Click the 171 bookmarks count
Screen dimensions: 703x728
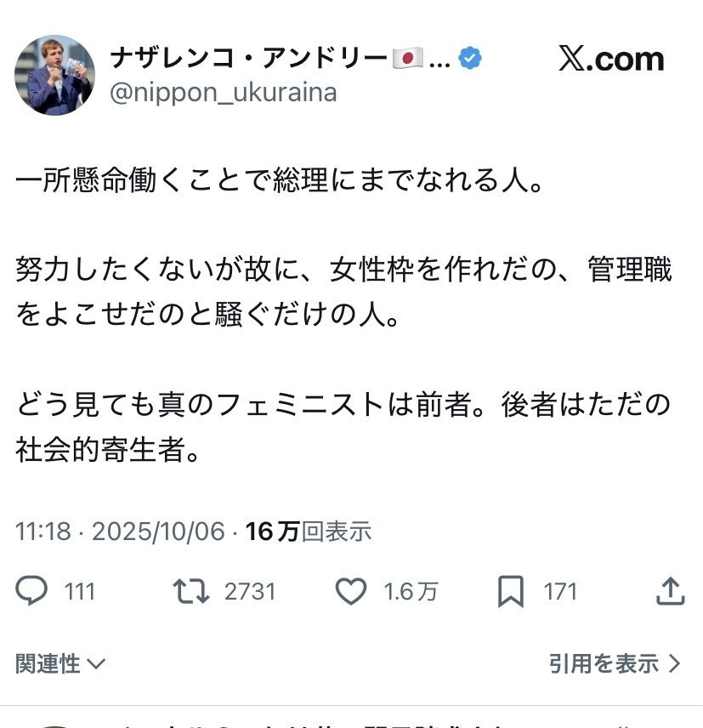point(560,591)
